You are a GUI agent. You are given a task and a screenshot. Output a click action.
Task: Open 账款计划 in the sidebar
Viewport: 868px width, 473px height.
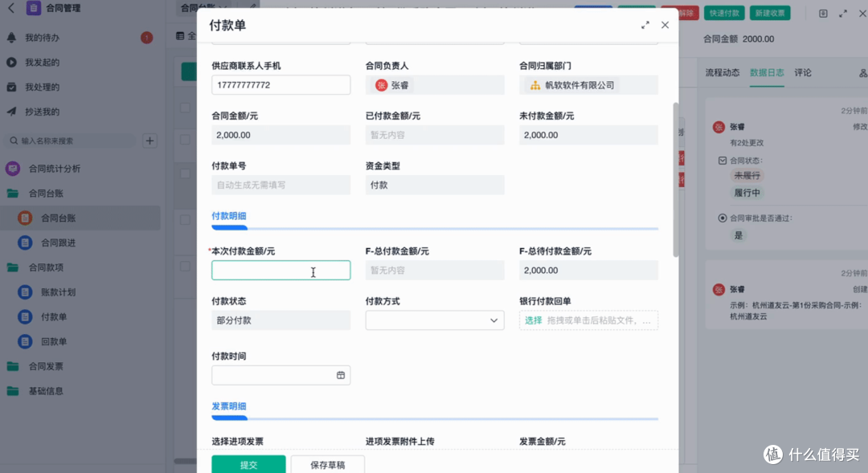[x=58, y=292]
